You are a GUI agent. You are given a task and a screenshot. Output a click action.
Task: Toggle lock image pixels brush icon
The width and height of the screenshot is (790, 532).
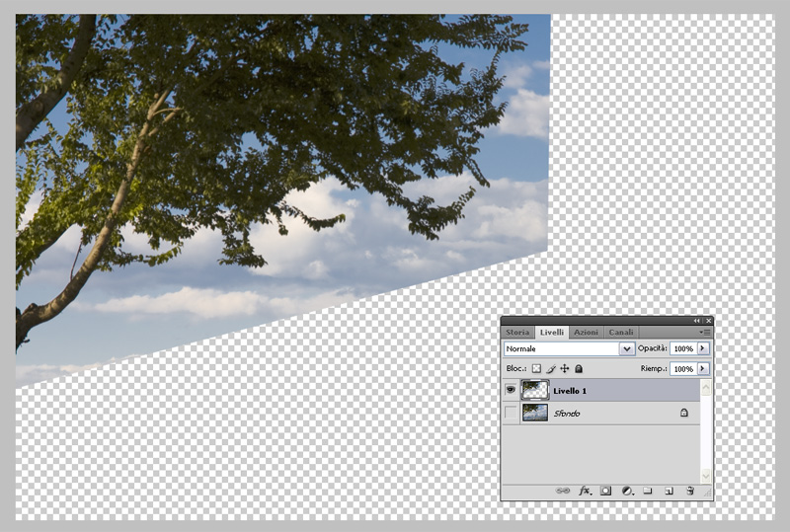point(551,368)
